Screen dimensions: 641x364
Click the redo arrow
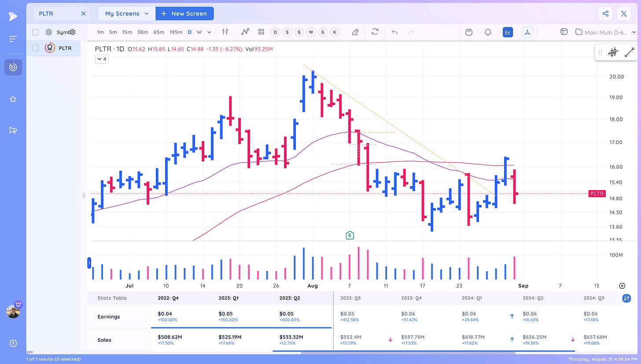pos(411,32)
